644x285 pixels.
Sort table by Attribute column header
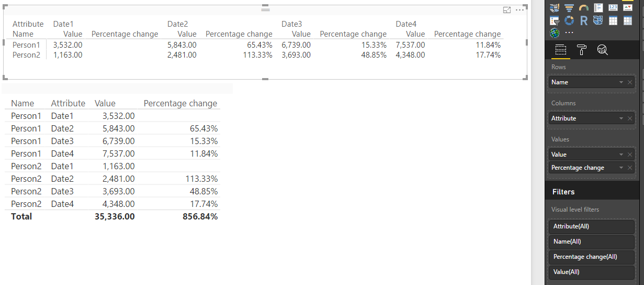pos(68,103)
